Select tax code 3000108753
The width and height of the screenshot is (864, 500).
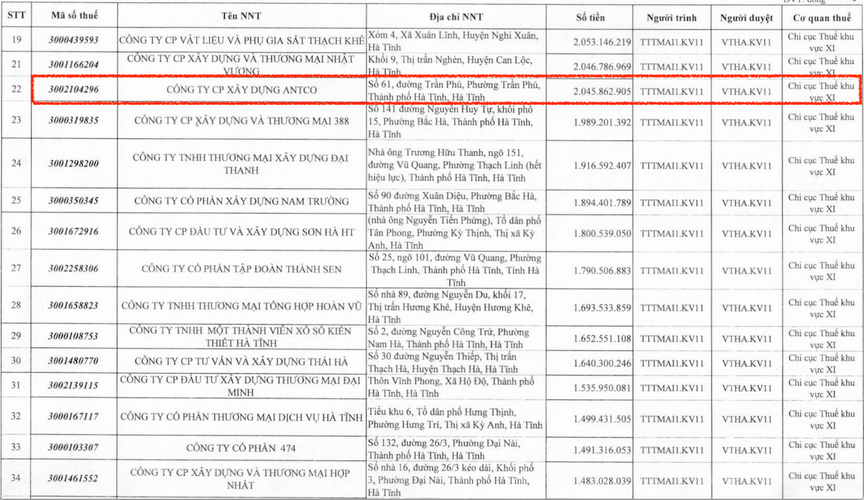click(x=74, y=336)
